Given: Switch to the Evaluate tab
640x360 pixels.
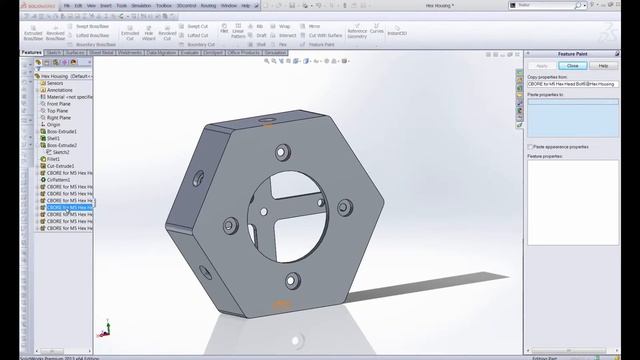Looking at the screenshot, I should tap(189, 53).
